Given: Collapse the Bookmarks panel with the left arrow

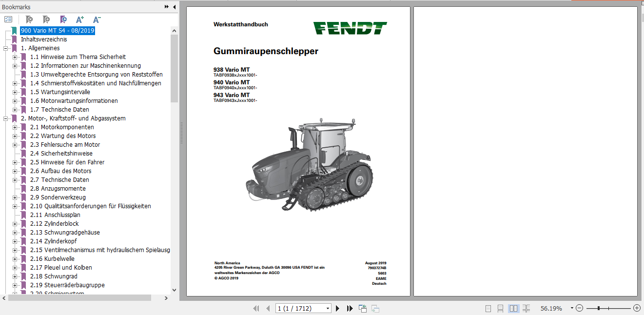Looking at the screenshot, I should point(174,7).
